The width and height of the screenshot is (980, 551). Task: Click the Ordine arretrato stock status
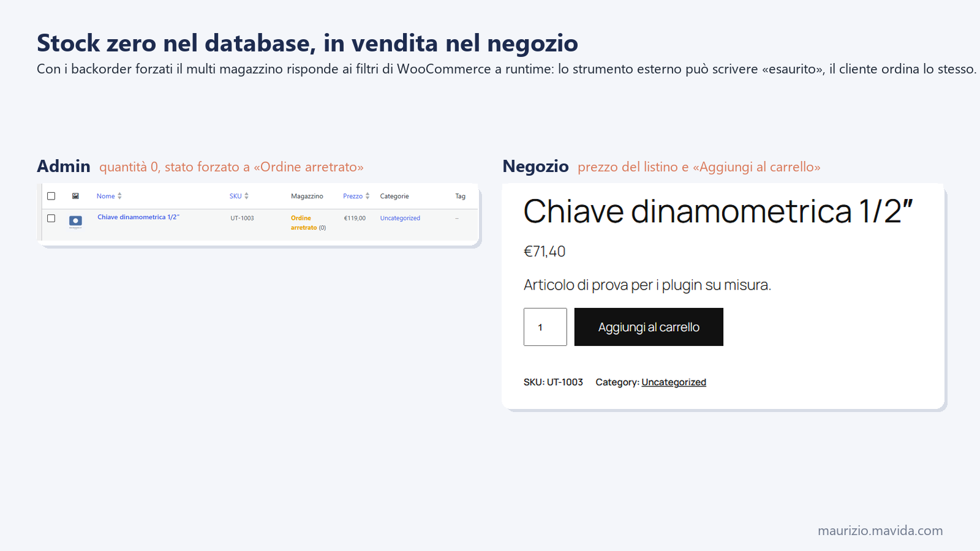click(x=304, y=223)
